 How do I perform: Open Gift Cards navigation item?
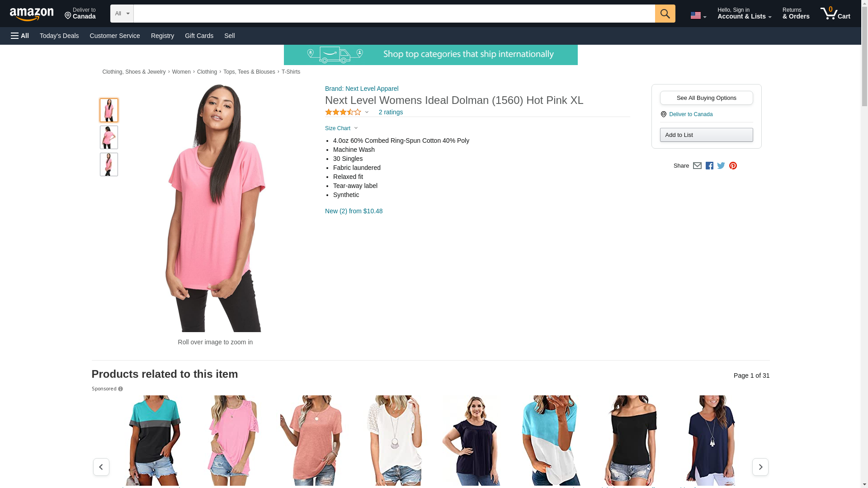click(199, 36)
